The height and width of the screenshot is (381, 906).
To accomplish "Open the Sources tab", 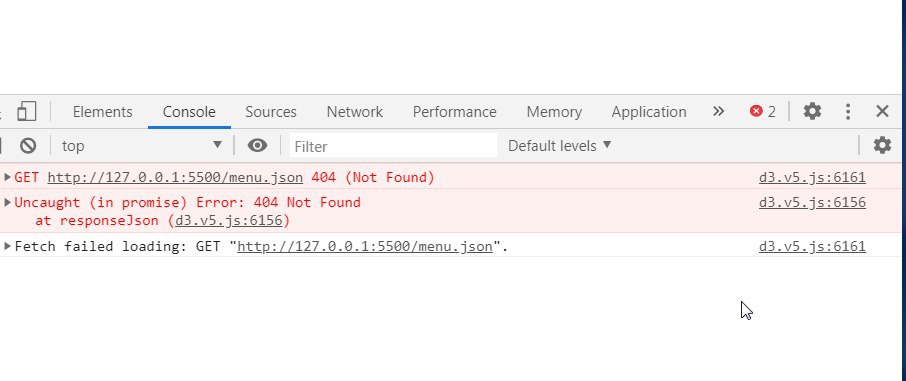I will (x=270, y=112).
